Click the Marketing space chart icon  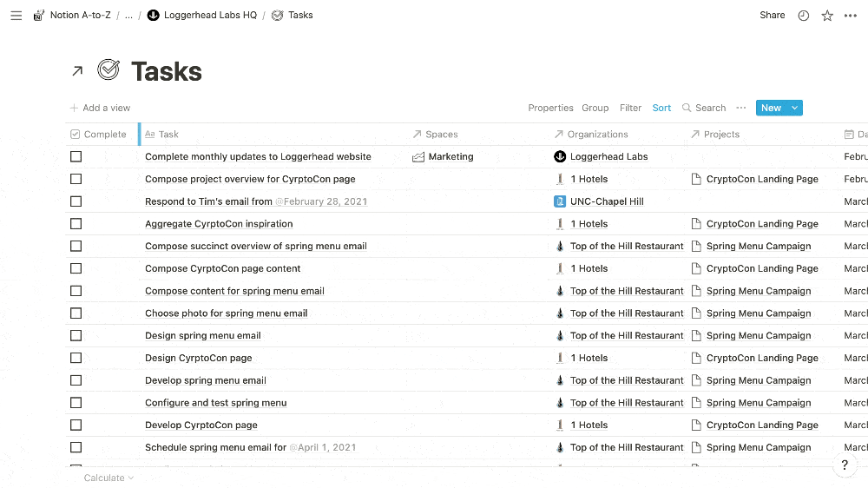[418, 157]
